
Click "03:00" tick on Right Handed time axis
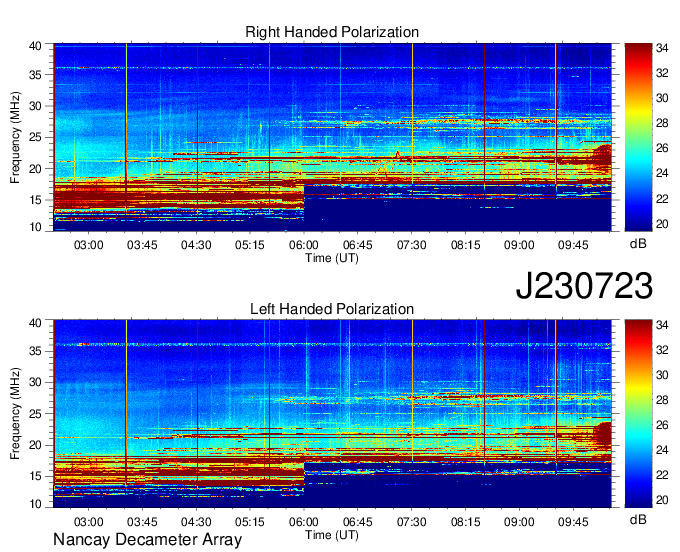point(88,245)
